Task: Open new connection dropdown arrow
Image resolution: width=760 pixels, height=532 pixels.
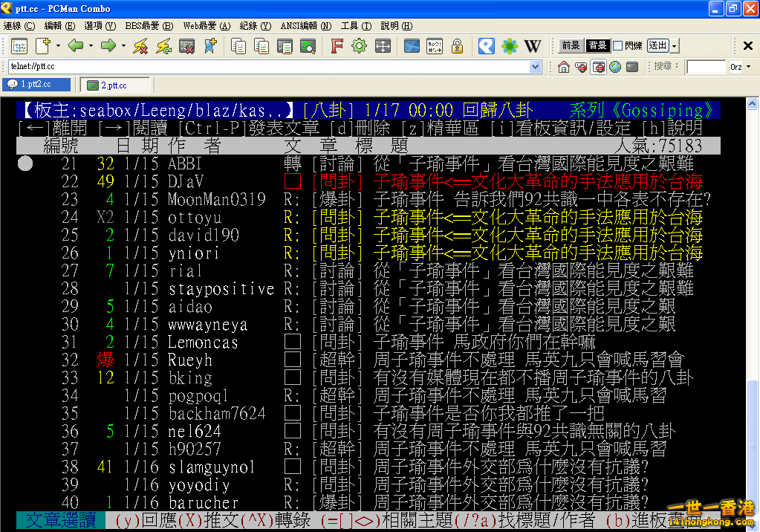Action: coord(58,47)
